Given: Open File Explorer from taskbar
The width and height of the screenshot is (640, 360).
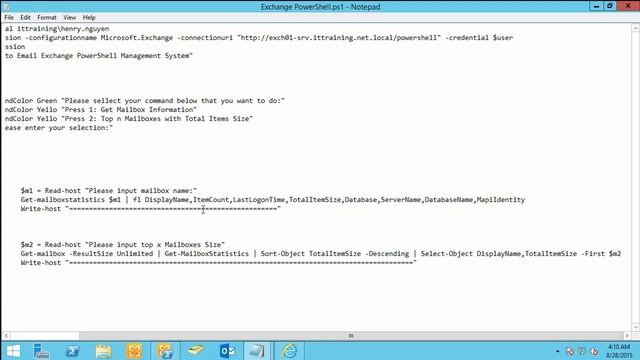Looking at the screenshot, I should tap(104, 351).
